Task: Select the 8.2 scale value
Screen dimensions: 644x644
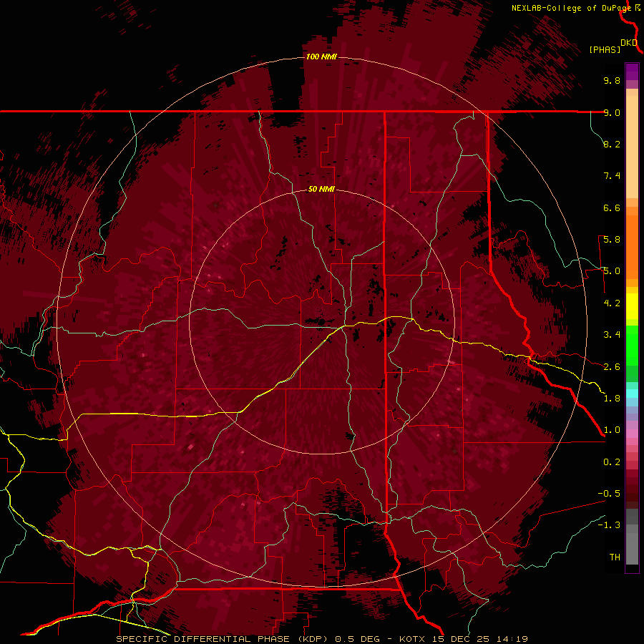Action: (x=612, y=144)
